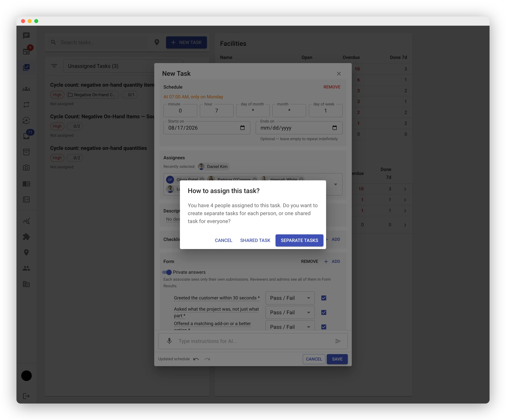The width and height of the screenshot is (506, 420).
Task: Click the location pin beside search
Action: [157, 42]
